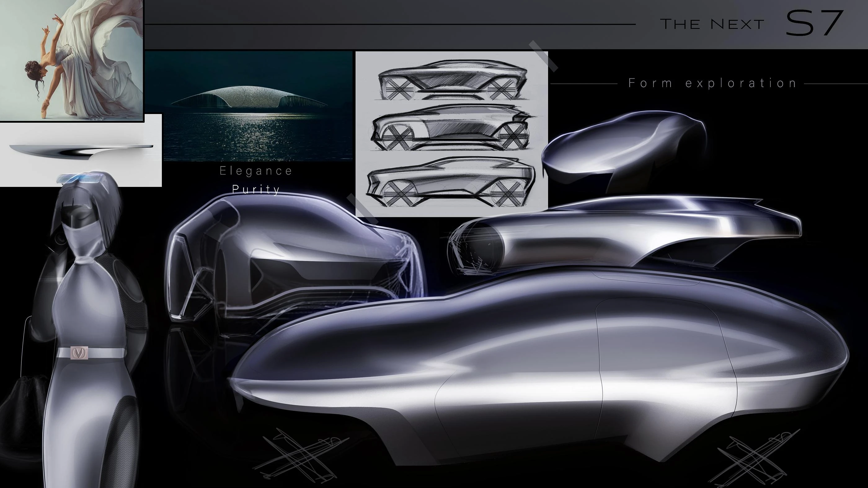Click the 'Purity' caption text
Image resolution: width=868 pixels, height=488 pixels.
[256, 189]
